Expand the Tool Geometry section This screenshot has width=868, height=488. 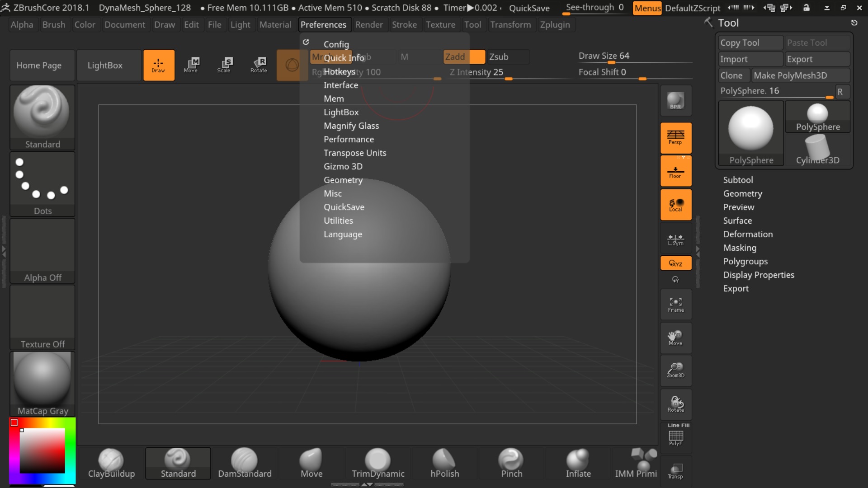coord(742,193)
